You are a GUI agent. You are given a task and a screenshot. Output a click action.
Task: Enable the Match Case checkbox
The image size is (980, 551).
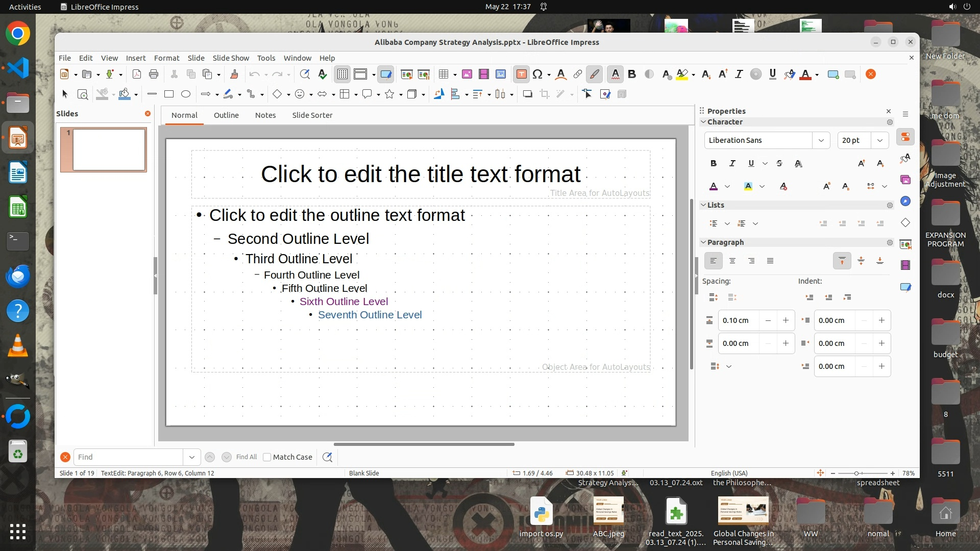coord(267,458)
